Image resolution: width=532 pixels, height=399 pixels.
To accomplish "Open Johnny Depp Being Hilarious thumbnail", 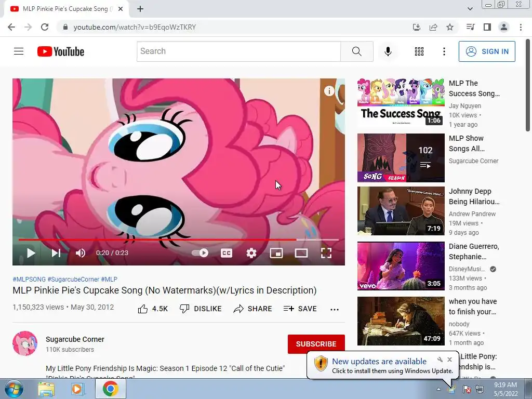I will tap(401, 211).
